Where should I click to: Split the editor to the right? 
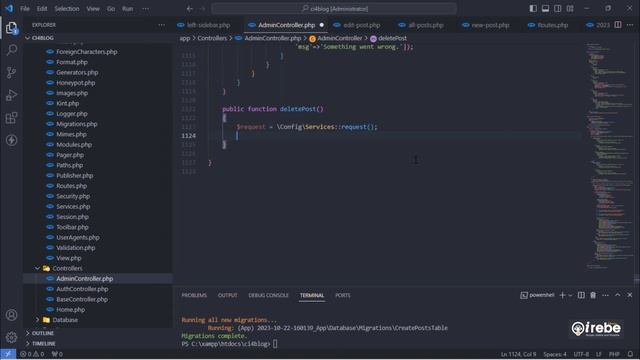click(x=618, y=25)
